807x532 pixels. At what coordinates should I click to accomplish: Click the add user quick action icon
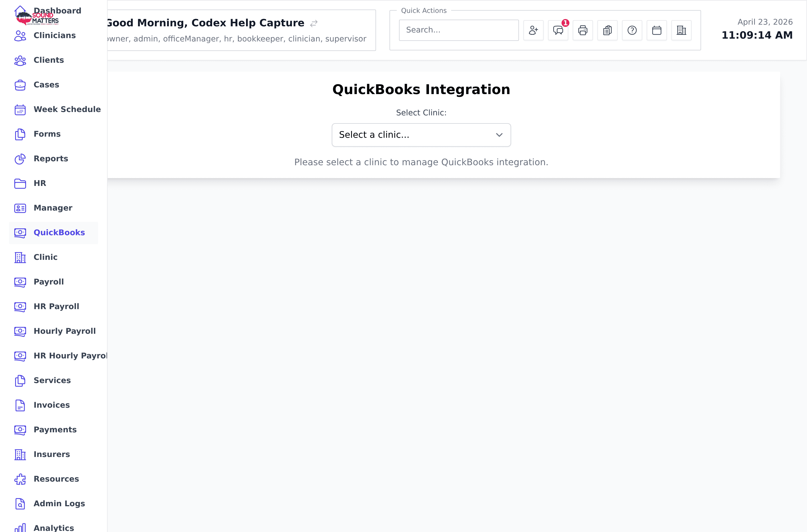pos(533,30)
